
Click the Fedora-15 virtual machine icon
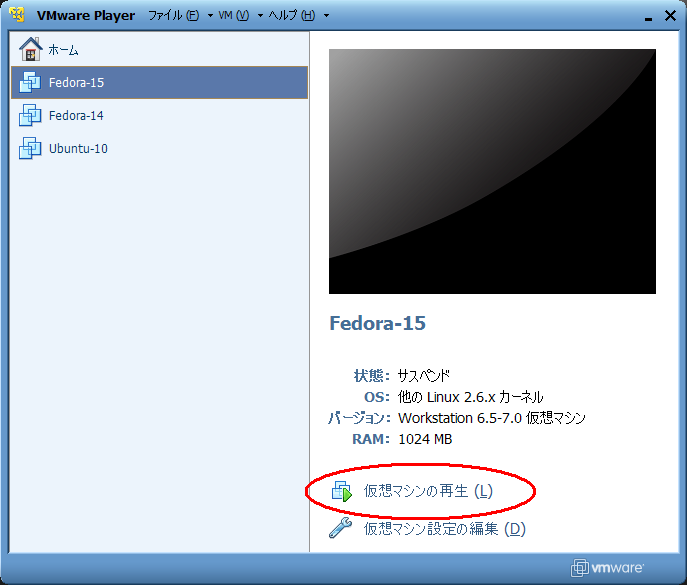pos(30,82)
